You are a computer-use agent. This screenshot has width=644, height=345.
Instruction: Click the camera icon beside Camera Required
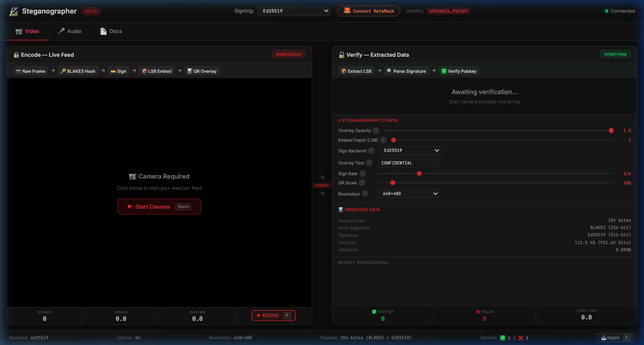coord(132,177)
